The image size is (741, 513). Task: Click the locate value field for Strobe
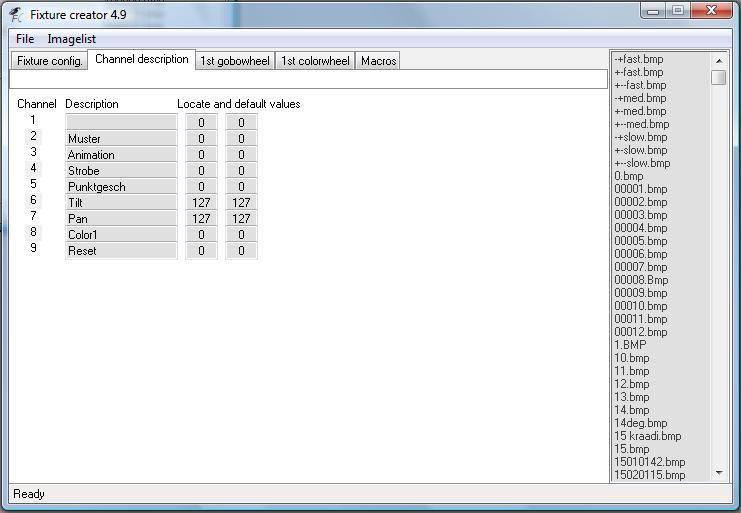[x=201, y=171]
